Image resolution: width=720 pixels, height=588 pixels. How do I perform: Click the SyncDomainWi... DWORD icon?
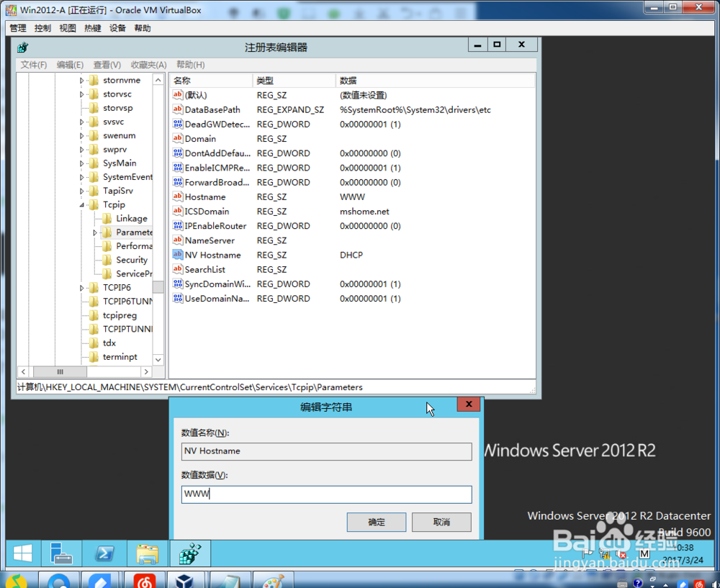[x=178, y=284]
